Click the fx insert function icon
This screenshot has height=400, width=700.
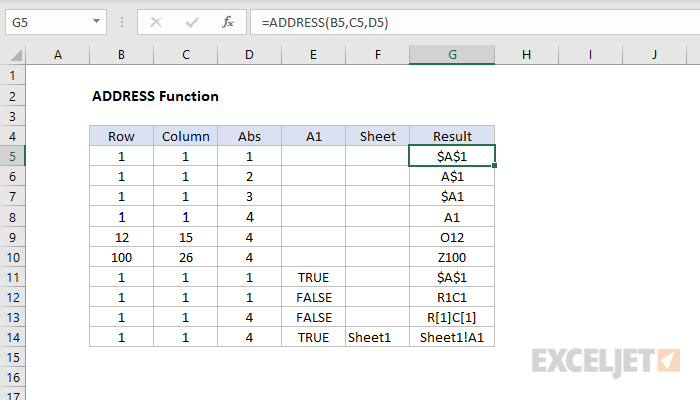(x=227, y=21)
